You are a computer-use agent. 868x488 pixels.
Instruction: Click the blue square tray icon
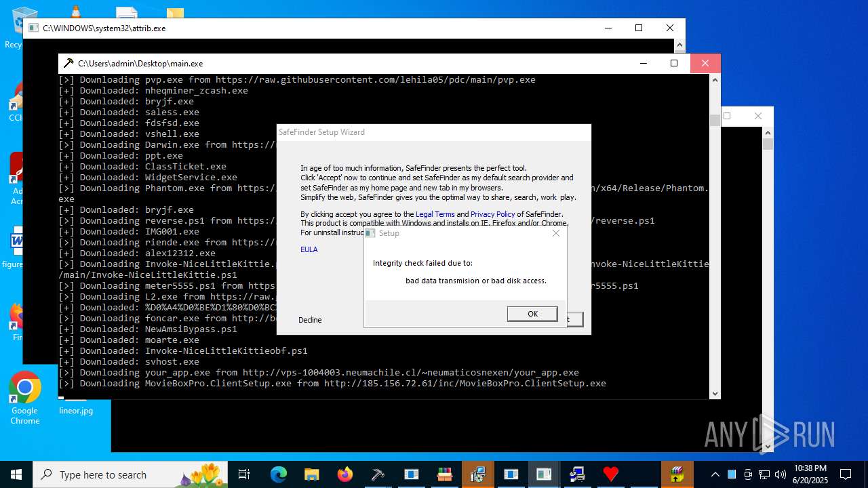(732, 474)
